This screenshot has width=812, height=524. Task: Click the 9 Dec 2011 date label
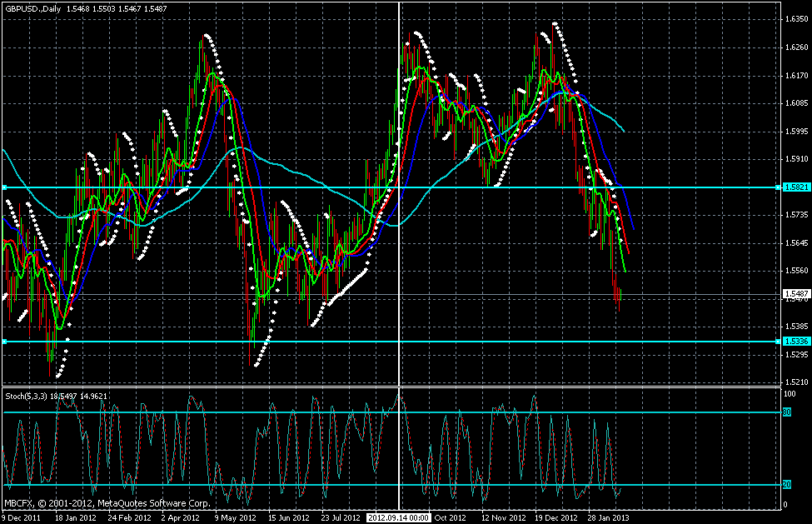tap(22, 517)
